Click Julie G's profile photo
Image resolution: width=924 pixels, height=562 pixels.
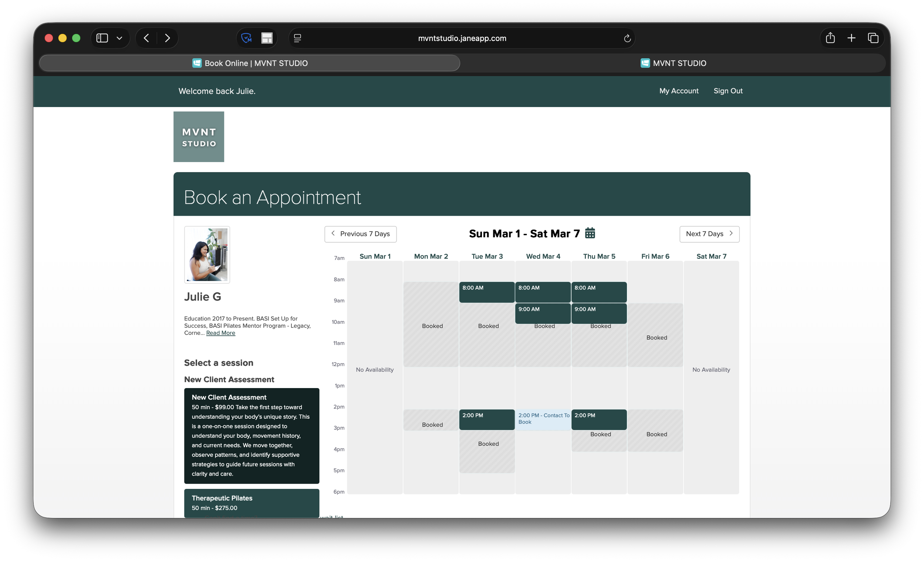(x=207, y=255)
